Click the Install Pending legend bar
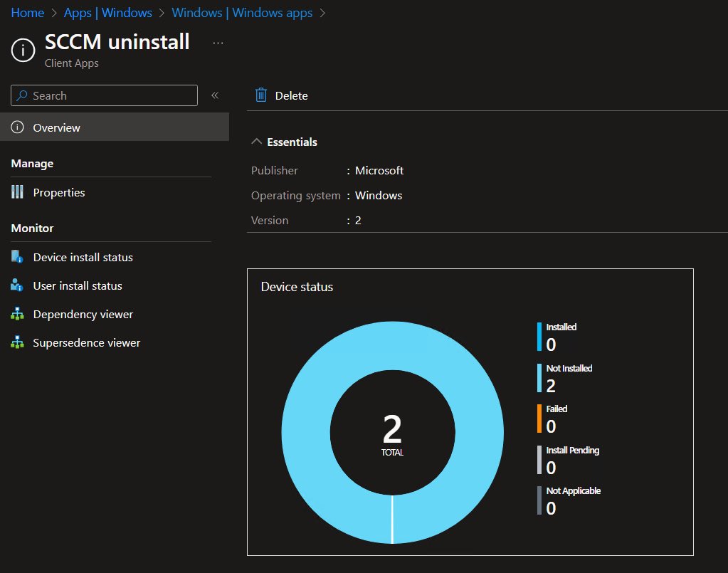The image size is (728, 573). pos(539,460)
